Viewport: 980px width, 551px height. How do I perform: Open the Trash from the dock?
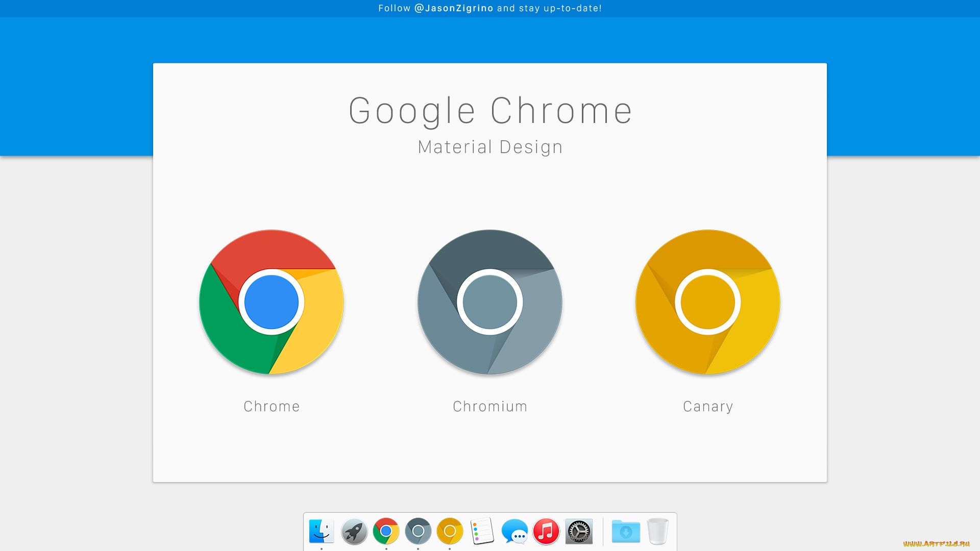tap(658, 531)
